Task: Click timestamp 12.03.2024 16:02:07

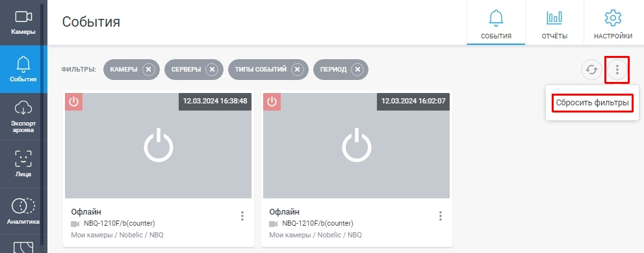Action: 413,101
